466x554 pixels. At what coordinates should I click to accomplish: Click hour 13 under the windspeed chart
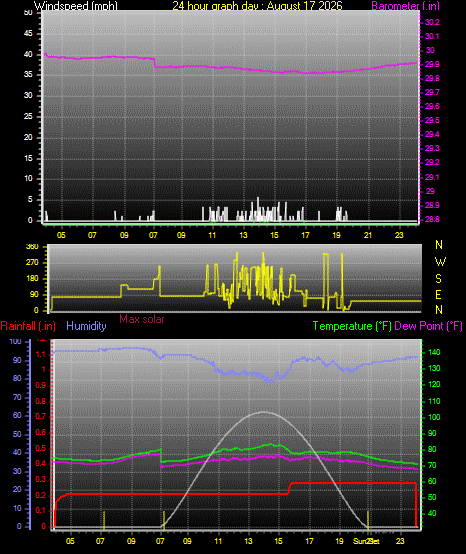coord(243,235)
